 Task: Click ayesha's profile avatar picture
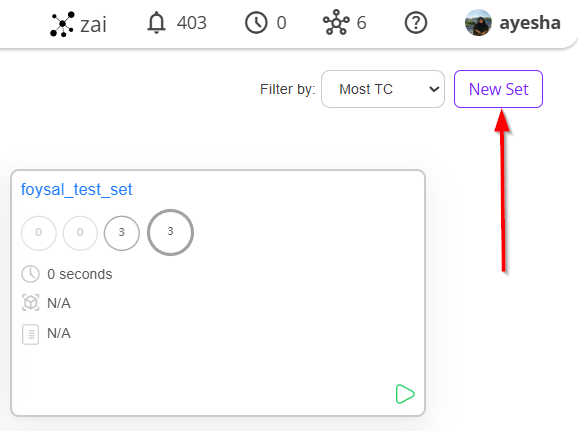tap(478, 23)
